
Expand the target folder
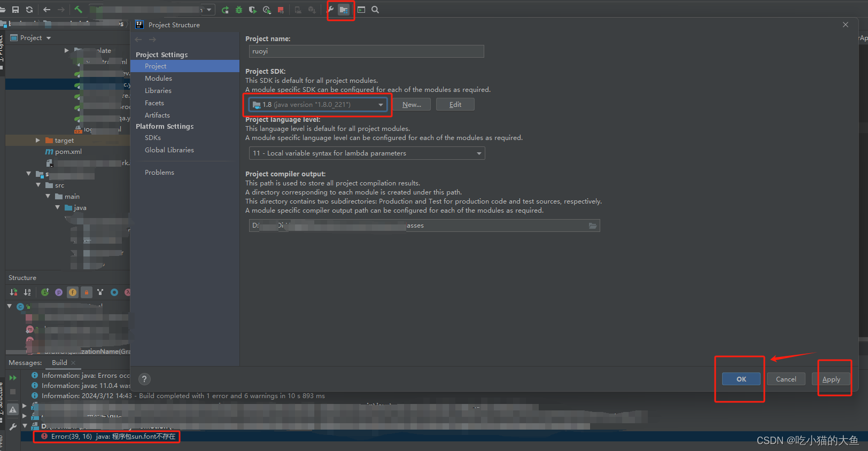(38, 140)
